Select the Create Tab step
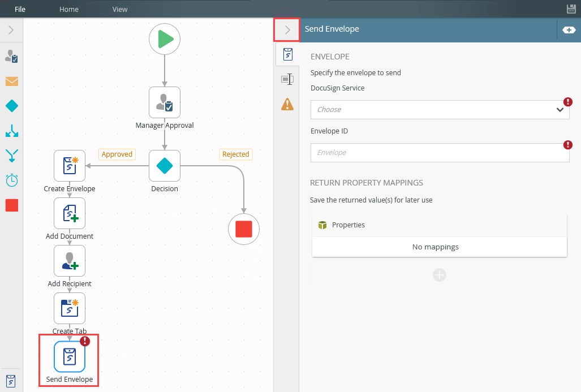This screenshot has width=581, height=392. pos(70,308)
